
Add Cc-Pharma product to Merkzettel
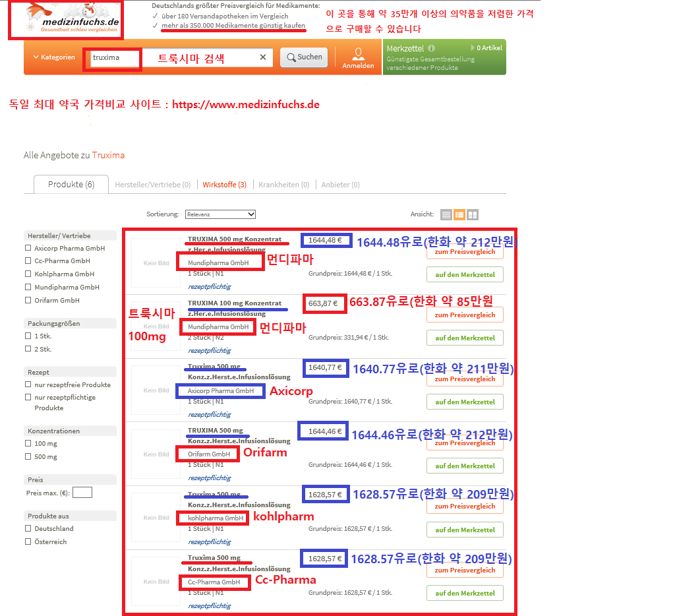click(465, 593)
